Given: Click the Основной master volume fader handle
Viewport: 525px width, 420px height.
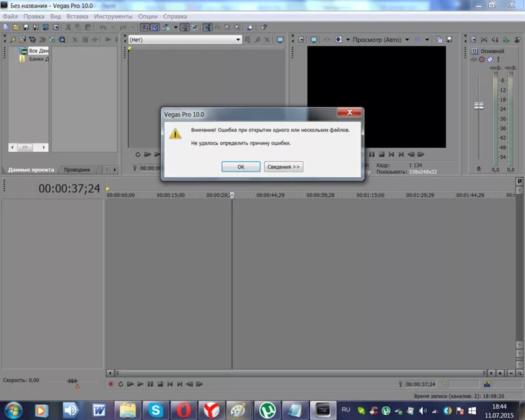Looking at the screenshot, I should tap(479, 106).
